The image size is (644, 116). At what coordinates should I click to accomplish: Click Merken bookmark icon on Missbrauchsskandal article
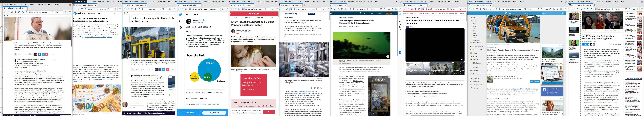click(16, 54)
